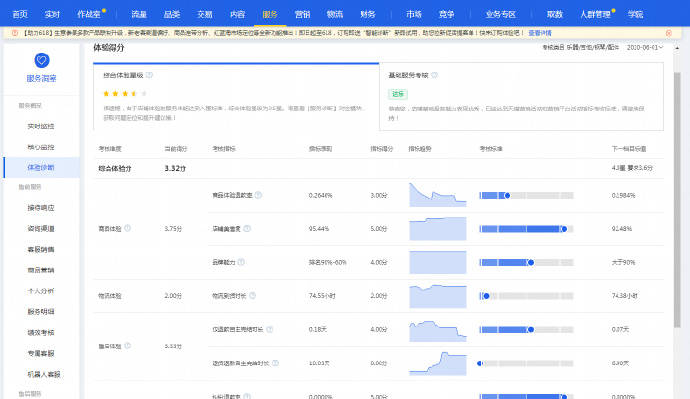Click the progress bar in 物流到货时长 row
The width and height of the screenshot is (690, 399).
(526, 296)
